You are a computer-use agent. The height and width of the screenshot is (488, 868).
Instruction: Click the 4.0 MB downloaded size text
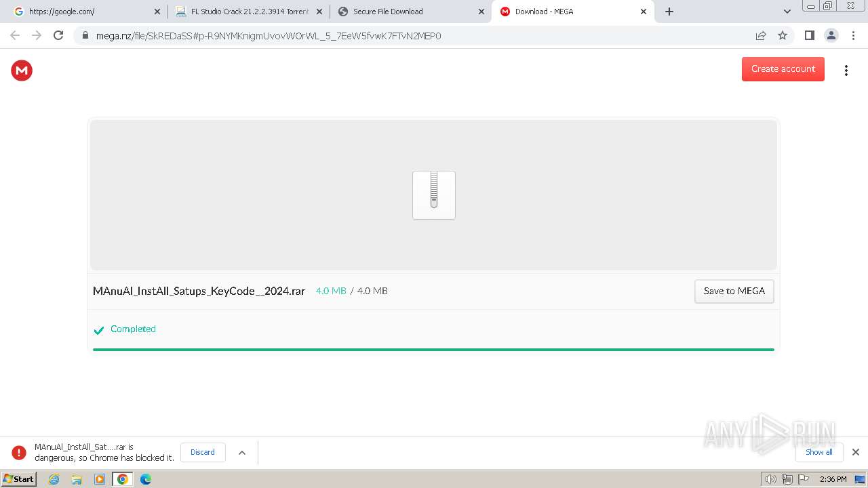pyautogui.click(x=331, y=291)
